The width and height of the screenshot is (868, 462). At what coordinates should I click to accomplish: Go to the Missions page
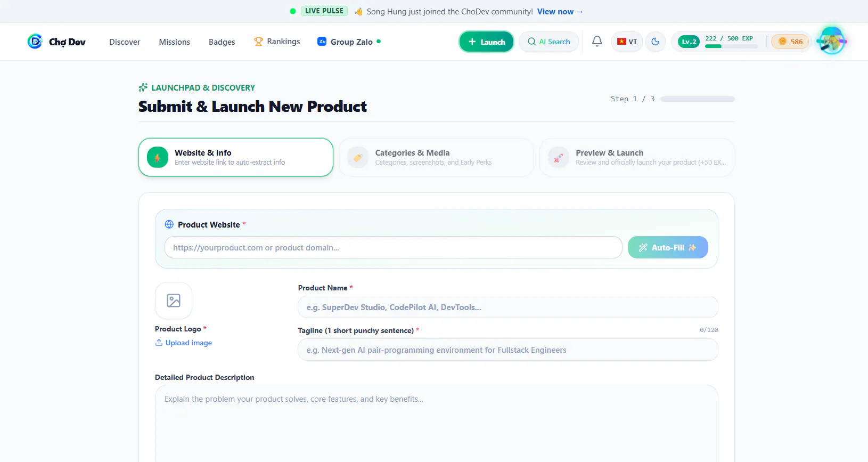[x=174, y=42]
